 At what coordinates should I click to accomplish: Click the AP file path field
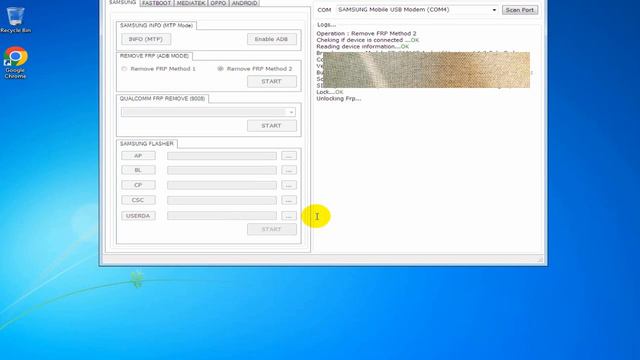click(222, 156)
